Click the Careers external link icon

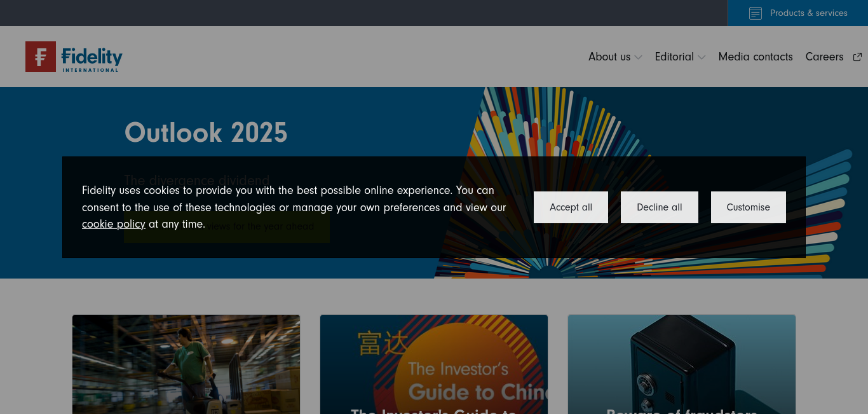857,57
